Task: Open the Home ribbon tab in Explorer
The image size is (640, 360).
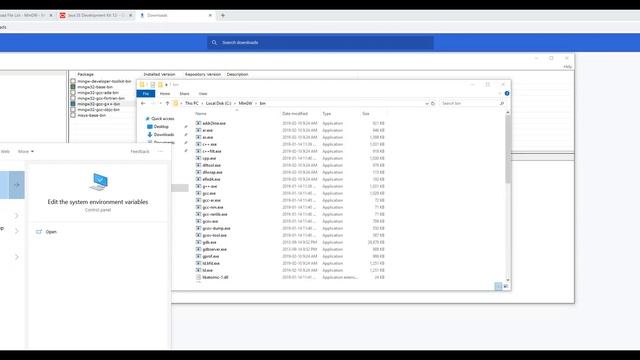Action: [x=165, y=94]
